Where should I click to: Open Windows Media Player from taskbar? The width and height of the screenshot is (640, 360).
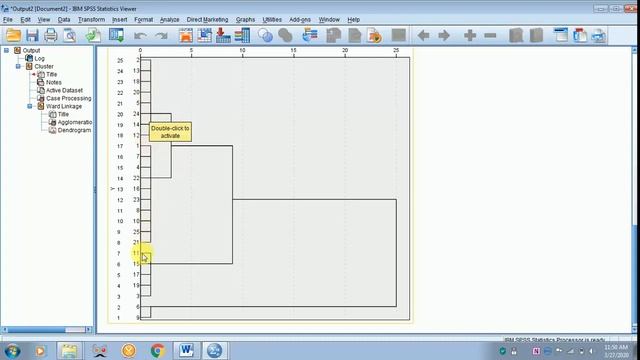(40, 351)
